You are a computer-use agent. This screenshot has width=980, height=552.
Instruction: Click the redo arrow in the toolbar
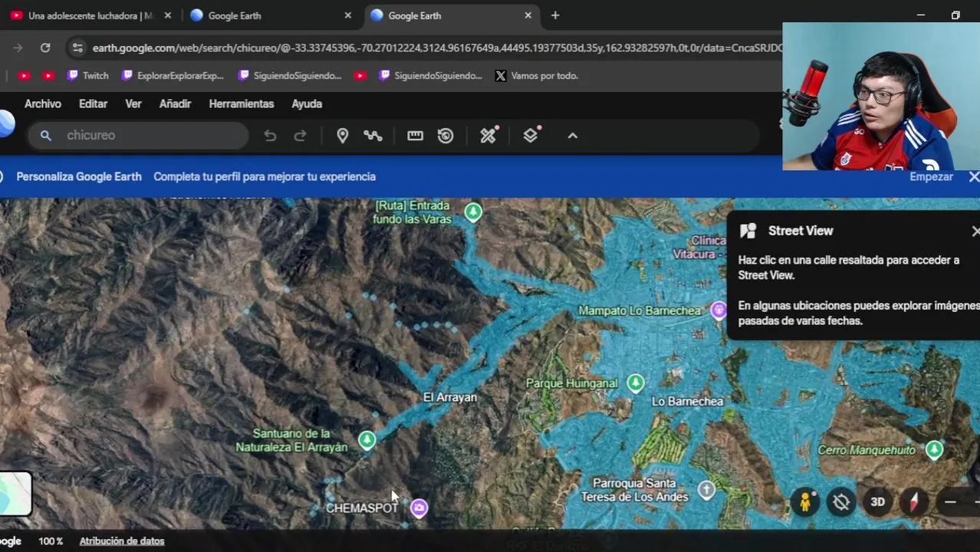tap(300, 136)
